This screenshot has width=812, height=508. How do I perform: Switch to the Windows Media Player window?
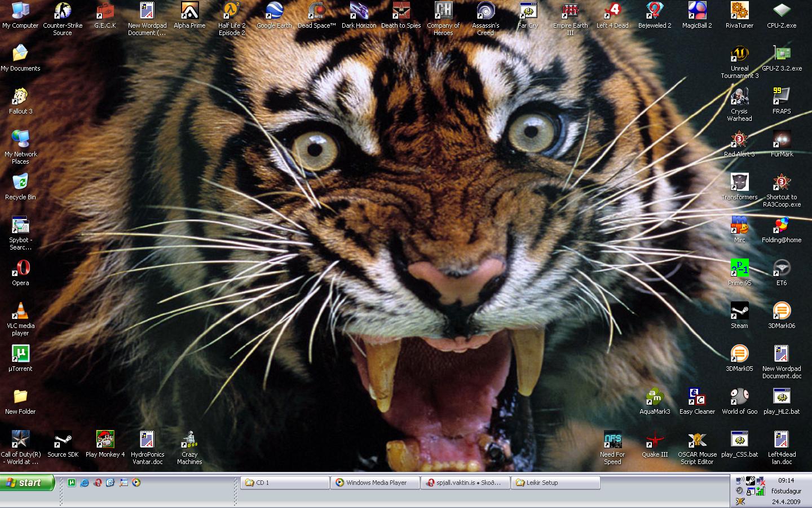coord(375,483)
